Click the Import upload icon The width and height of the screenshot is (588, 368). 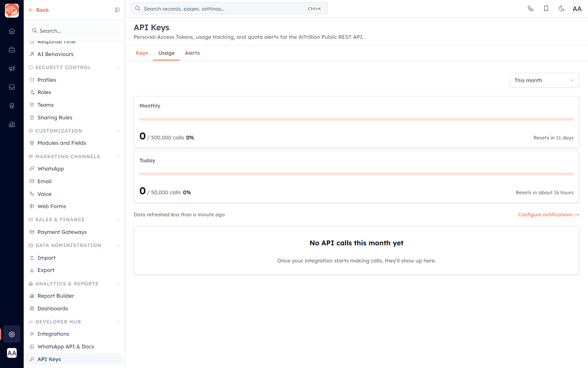tap(32, 258)
